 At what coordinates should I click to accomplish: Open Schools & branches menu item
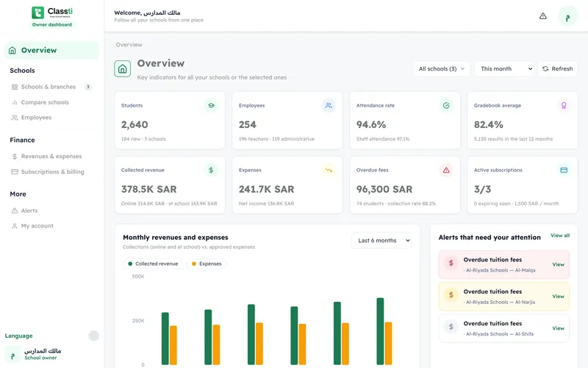pos(51,87)
